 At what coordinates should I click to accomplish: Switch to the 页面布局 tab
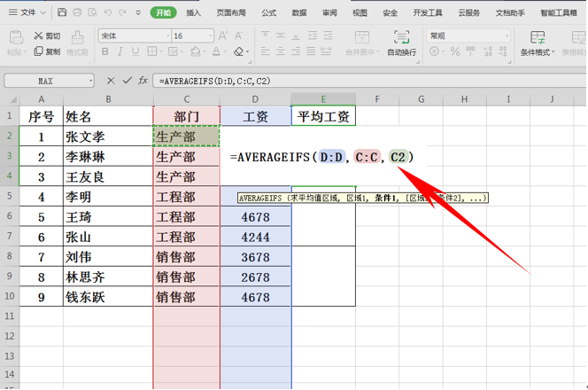231,12
